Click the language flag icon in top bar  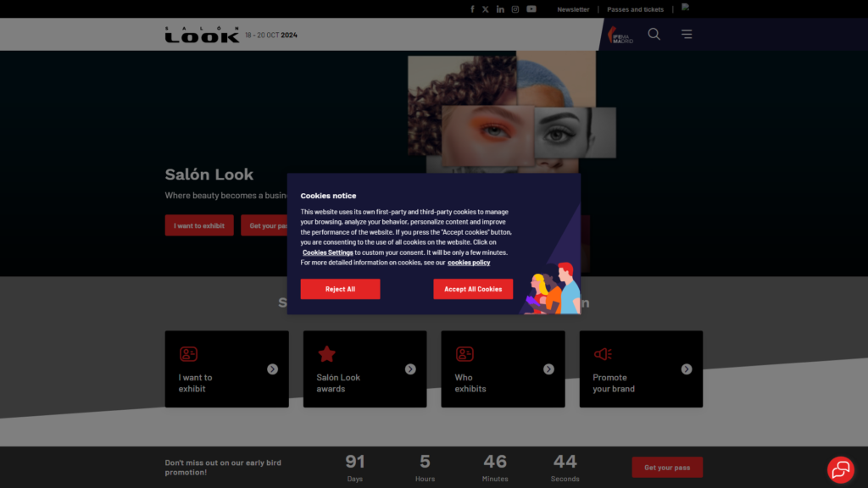coord(685,8)
